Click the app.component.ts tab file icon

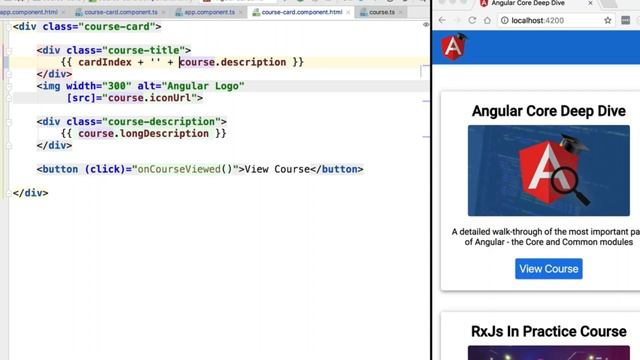click(179, 12)
